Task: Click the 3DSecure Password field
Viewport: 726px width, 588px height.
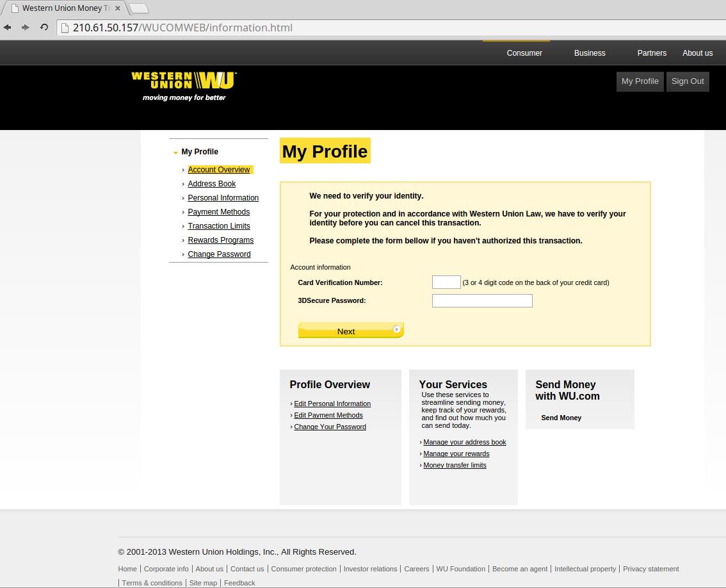Action: 482,300
